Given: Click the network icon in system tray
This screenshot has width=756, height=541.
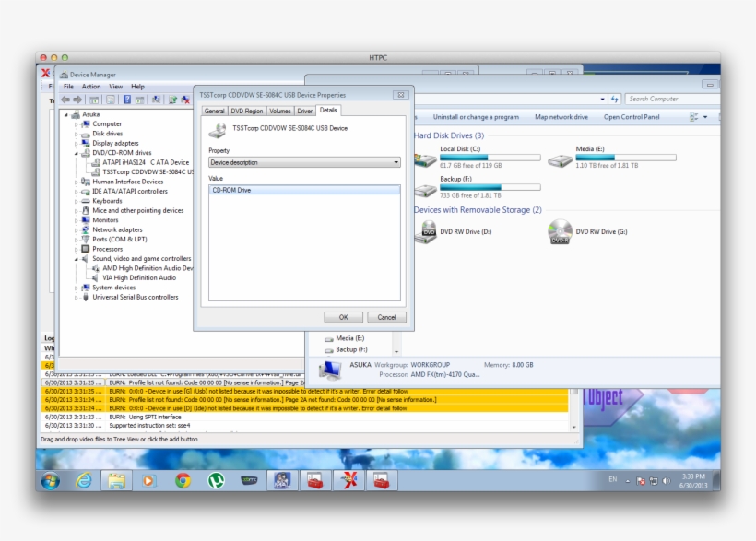Looking at the screenshot, I should coord(654,481).
